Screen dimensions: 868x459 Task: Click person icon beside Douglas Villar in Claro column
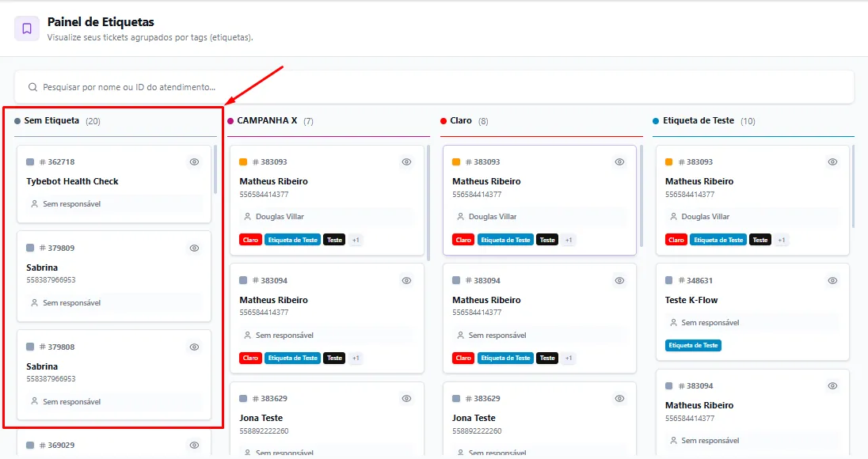tap(460, 217)
